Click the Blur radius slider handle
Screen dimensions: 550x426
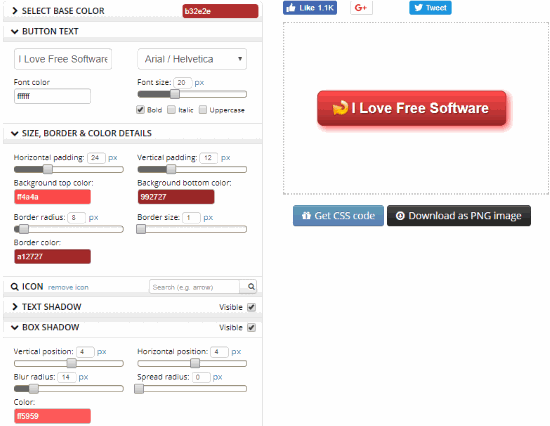(34, 388)
